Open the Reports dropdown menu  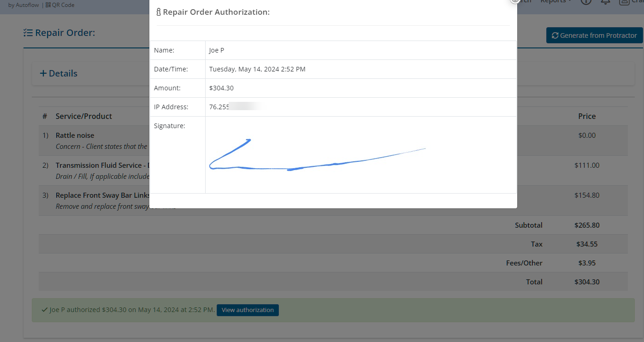click(555, 1)
